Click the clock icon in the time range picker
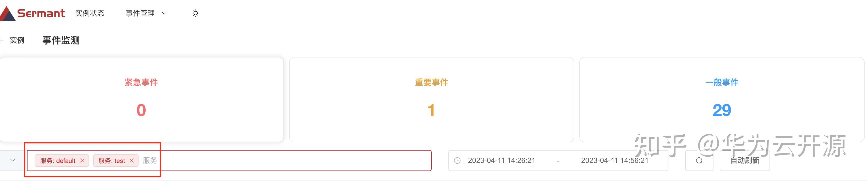Image resolution: width=868 pixels, height=181 pixels. 457,160
